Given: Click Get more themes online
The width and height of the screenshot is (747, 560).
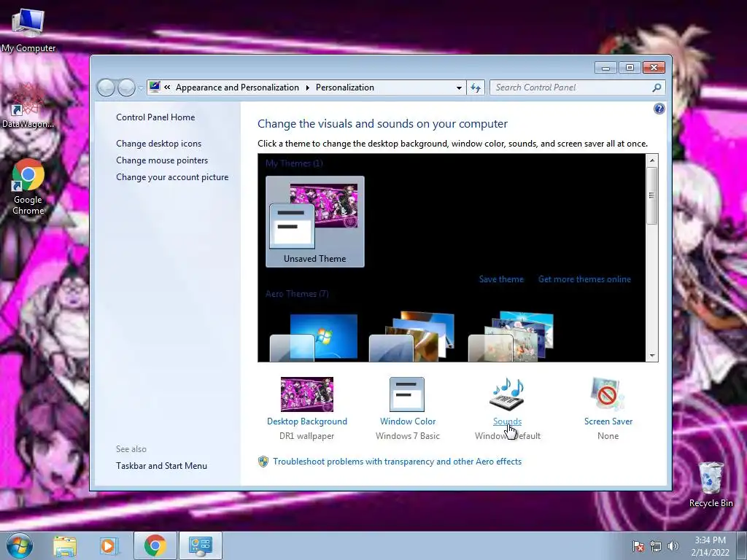Looking at the screenshot, I should 584,279.
